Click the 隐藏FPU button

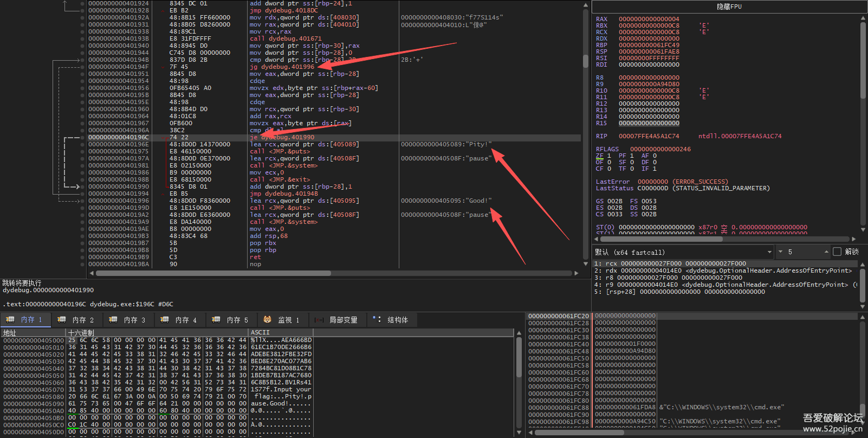(x=729, y=7)
